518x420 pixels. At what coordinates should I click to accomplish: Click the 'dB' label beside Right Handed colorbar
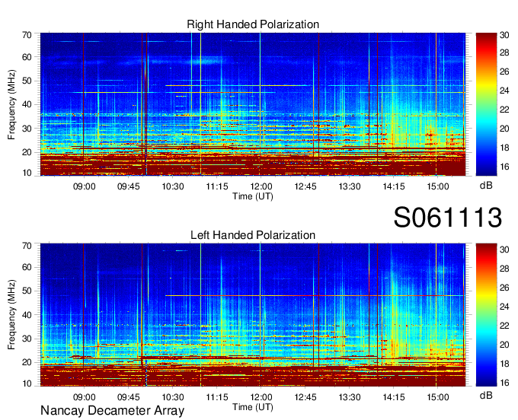(x=486, y=186)
